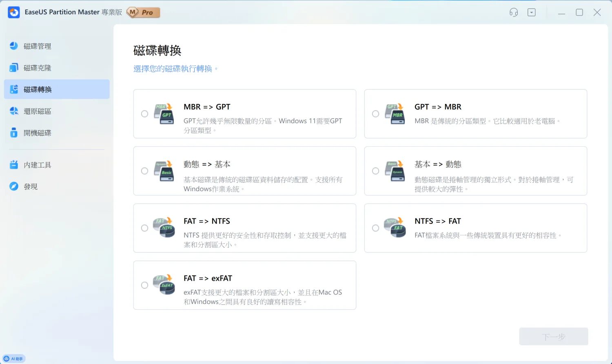Click description starting "基本磁碟是傳統的磁碟區"
This screenshot has width=612, height=364.
click(263, 184)
